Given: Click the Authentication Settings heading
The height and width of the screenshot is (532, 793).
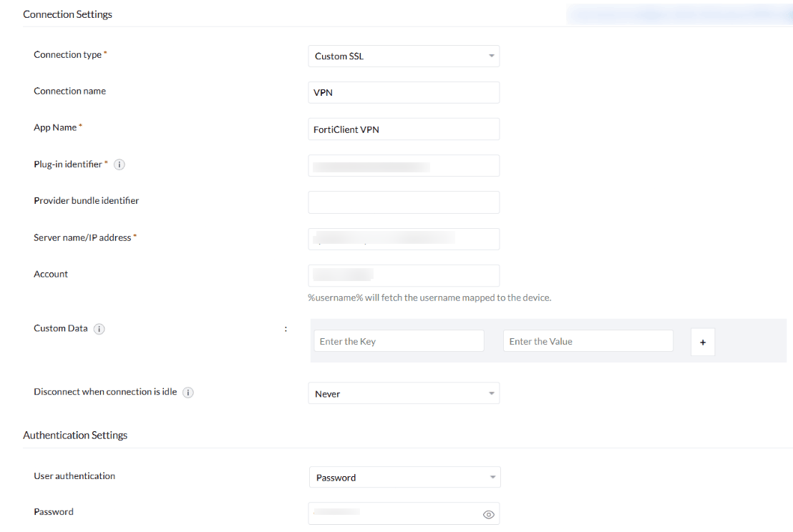Looking at the screenshot, I should click(x=75, y=435).
